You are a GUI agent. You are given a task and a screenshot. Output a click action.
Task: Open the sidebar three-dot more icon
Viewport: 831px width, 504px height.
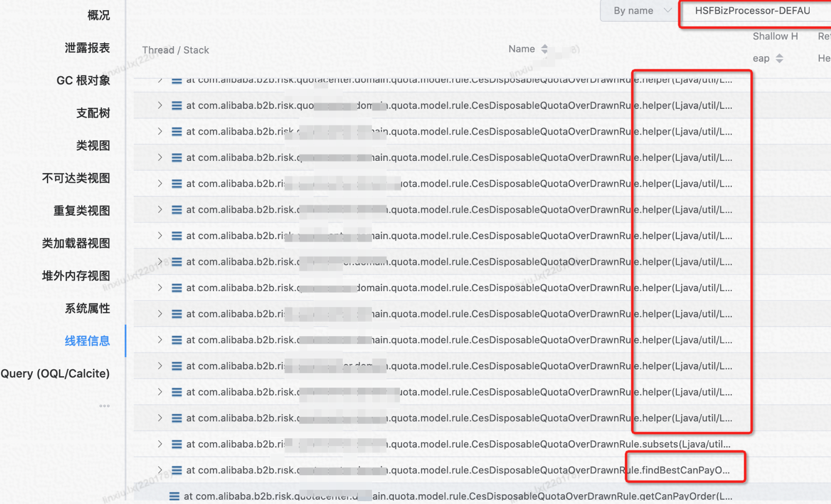[104, 406]
